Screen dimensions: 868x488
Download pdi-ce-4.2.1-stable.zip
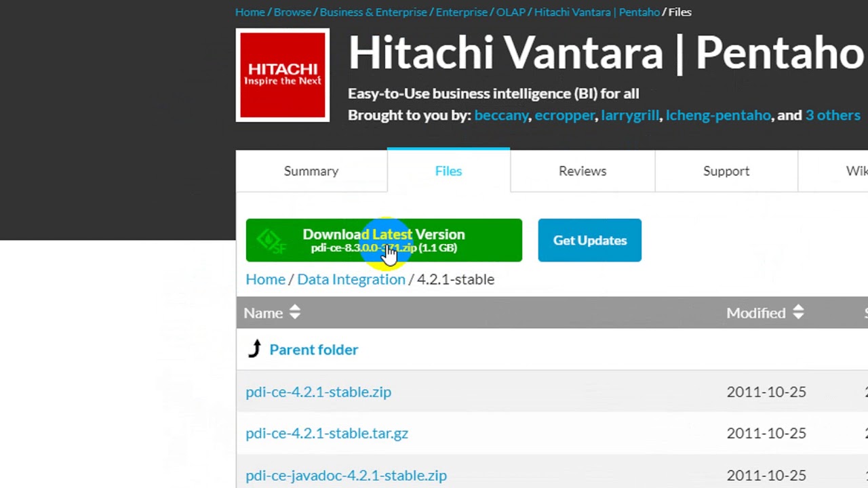pyautogui.click(x=319, y=392)
